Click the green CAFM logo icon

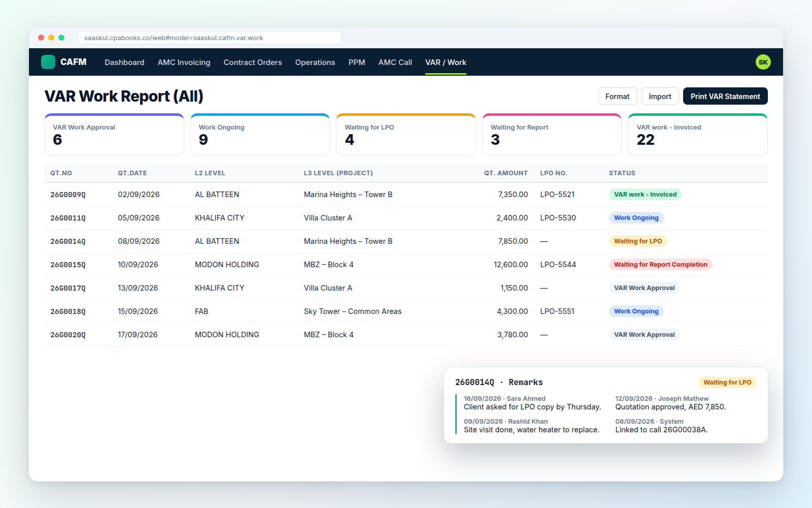click(48, 62)
